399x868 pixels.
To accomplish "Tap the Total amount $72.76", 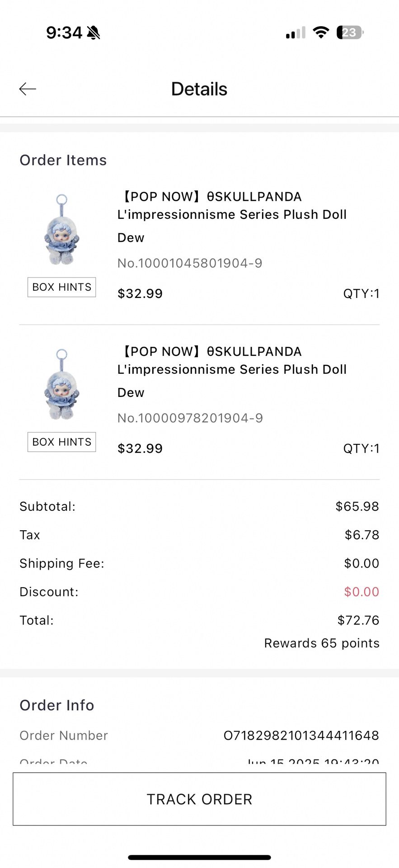I will click(358, 620).
